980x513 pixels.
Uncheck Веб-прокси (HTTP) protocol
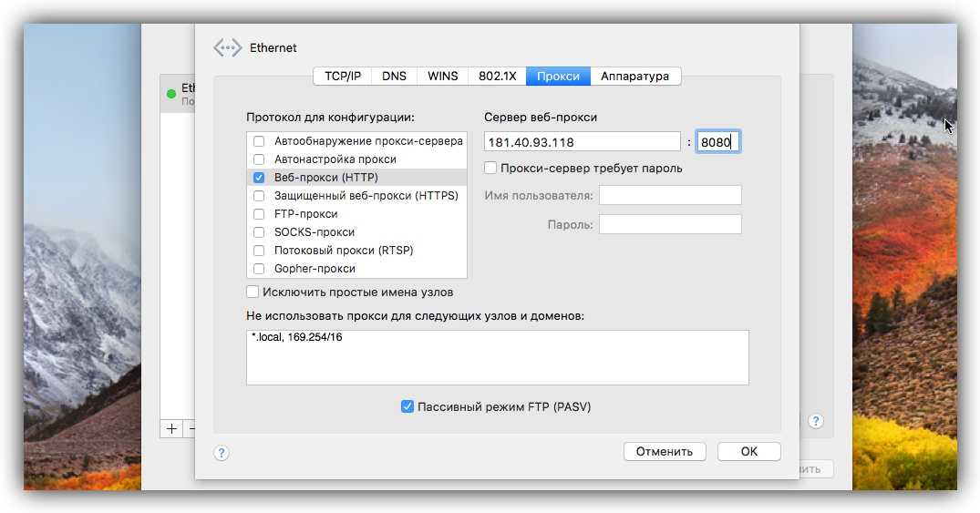tap(259, 178)
